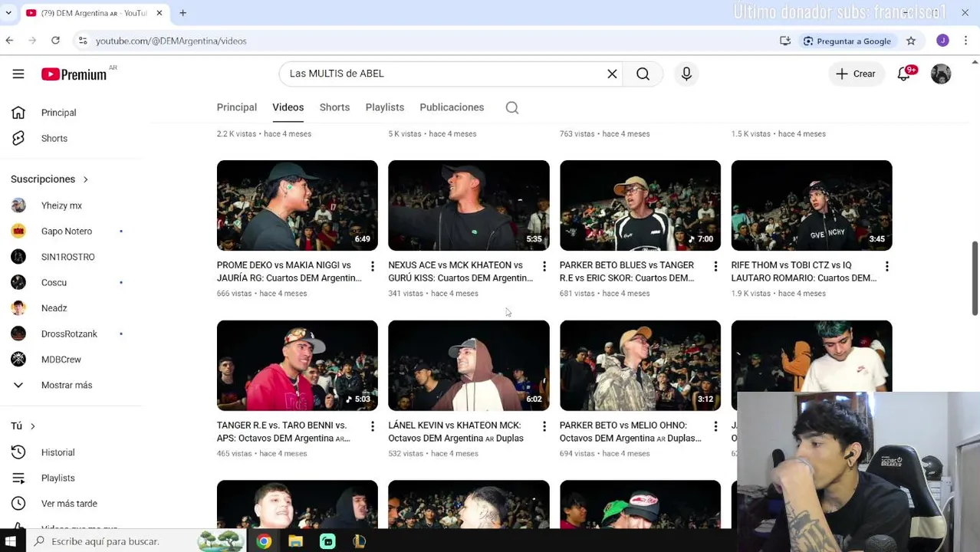Open the YouTube hamburger guide menu

tap(18, 74)
